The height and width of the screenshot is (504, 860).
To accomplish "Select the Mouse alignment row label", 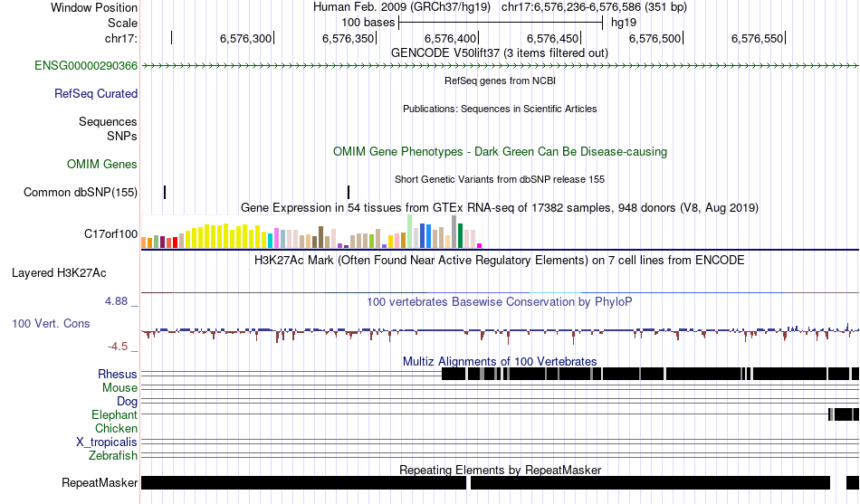I will [x=119, y=388].
